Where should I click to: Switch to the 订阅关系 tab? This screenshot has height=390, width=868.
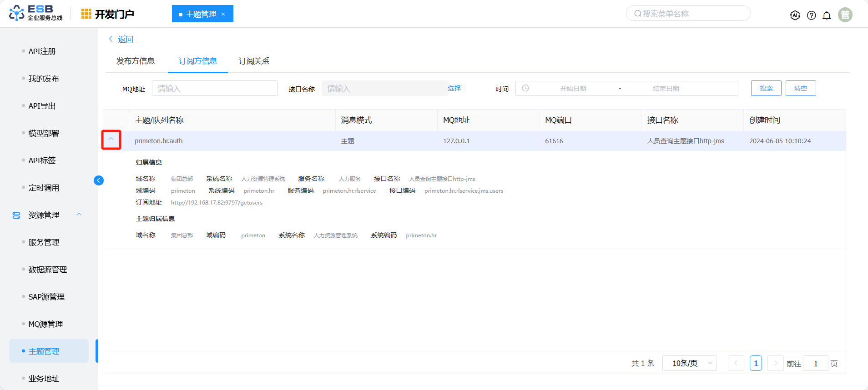(254, 61)
